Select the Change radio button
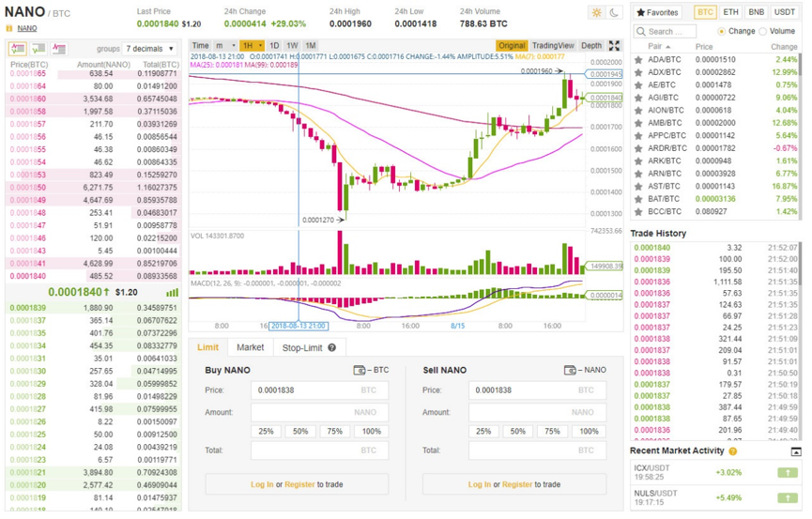Image resolution: width=812 pixels, height=519 pixels. coord(721,32)
